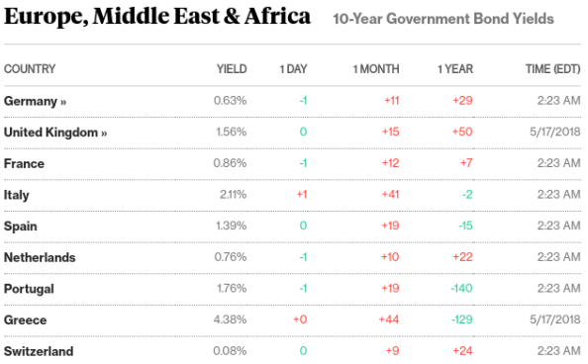Click the Portugal country name

coord(29,289)
